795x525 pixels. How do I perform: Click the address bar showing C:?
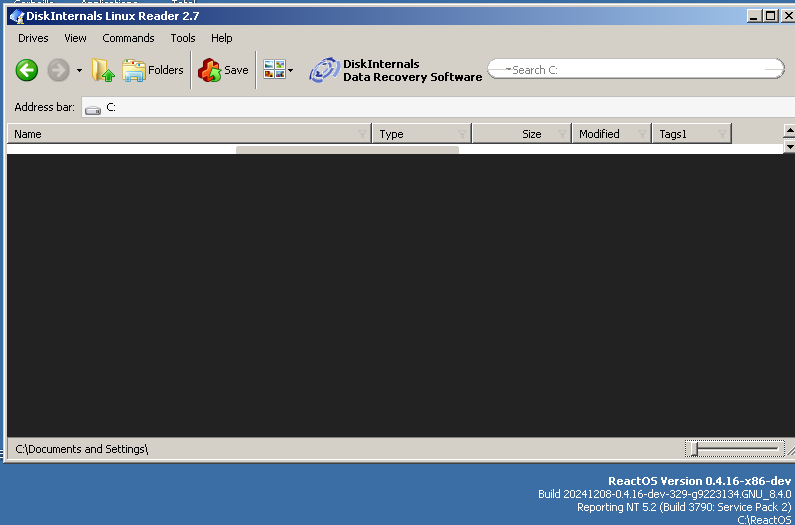438,108
